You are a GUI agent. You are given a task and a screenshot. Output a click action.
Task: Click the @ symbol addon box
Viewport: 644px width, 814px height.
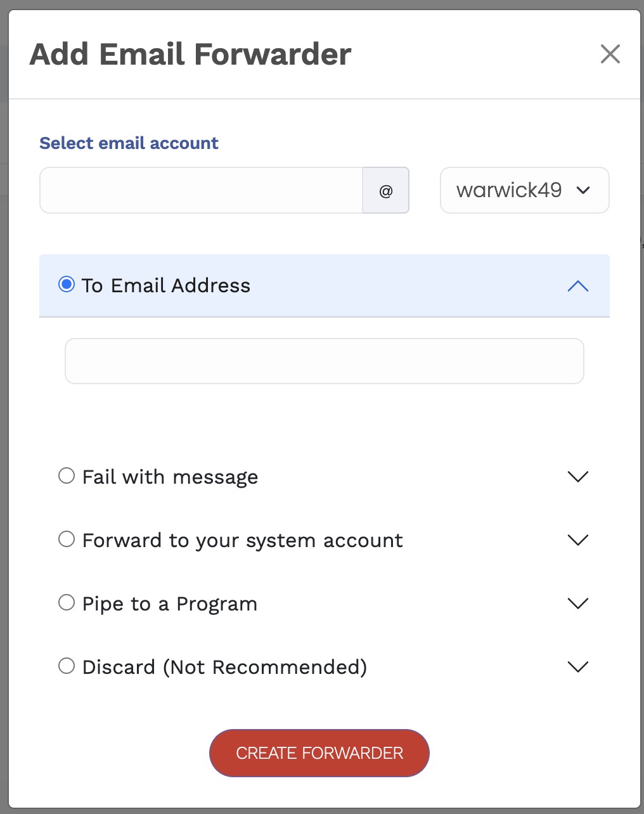coord(385,191)
